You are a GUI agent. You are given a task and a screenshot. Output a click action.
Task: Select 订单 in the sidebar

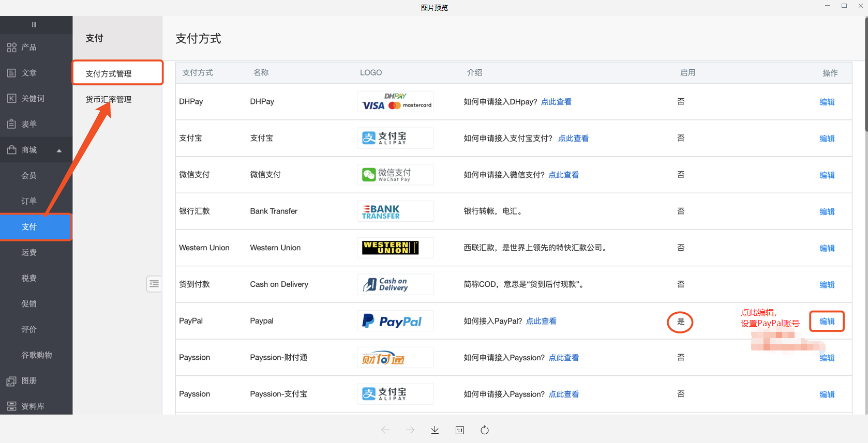click(29, 201)
